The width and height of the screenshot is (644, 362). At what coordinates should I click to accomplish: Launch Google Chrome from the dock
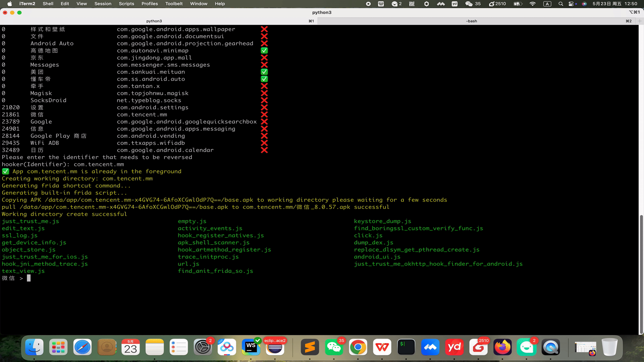click(358, 347)
